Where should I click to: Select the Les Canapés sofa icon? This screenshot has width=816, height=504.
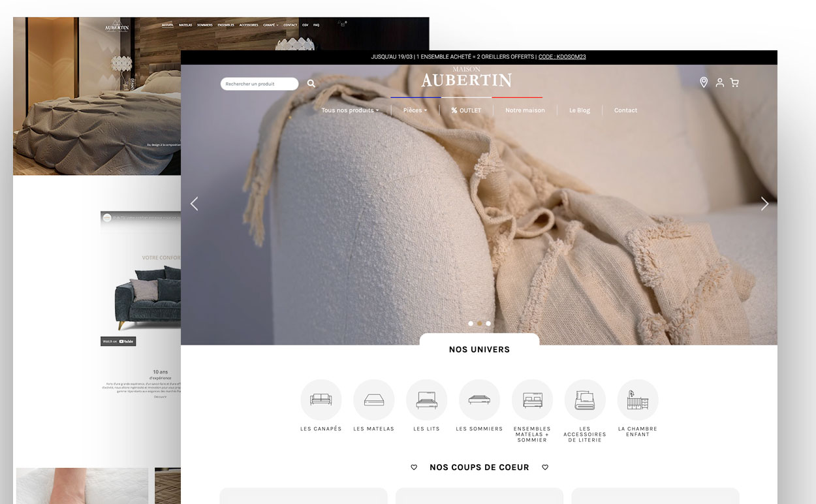point(321,400)
